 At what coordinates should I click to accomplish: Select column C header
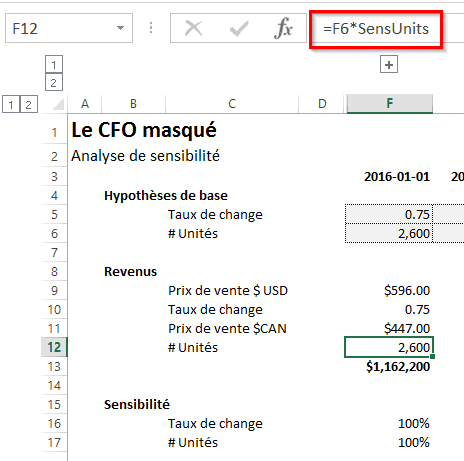(x=232, y=104)
